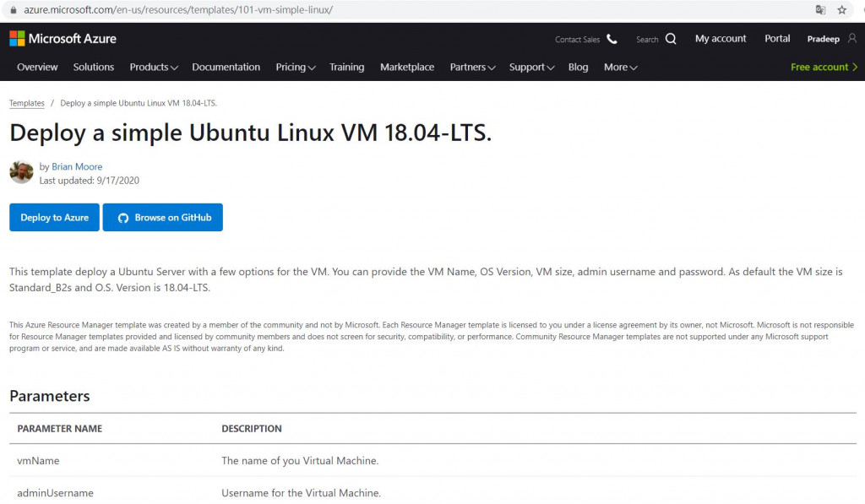Click the translate page icon in address bar
865x504 pixels.
(x=820, y=9)
